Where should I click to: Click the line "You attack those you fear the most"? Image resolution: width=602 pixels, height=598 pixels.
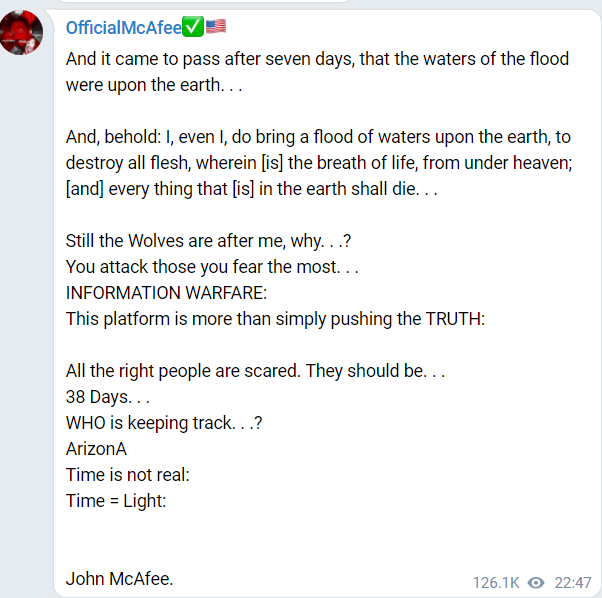pos(211,267)
